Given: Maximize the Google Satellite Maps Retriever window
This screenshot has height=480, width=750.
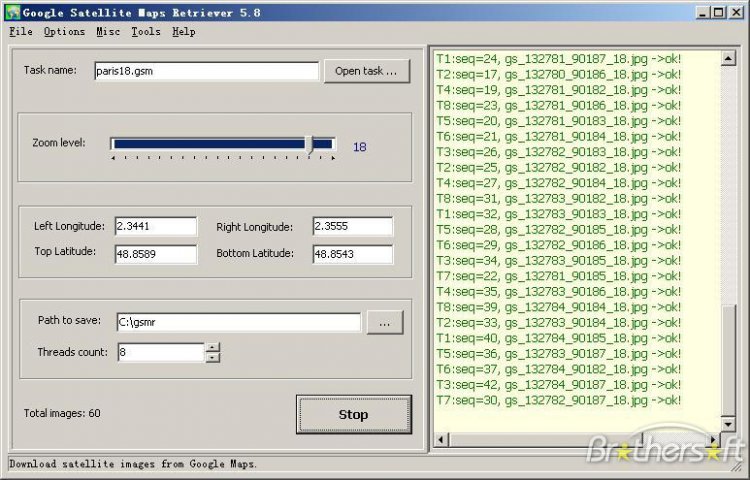Looking at the screenshot, I should [x=718, y=12].
